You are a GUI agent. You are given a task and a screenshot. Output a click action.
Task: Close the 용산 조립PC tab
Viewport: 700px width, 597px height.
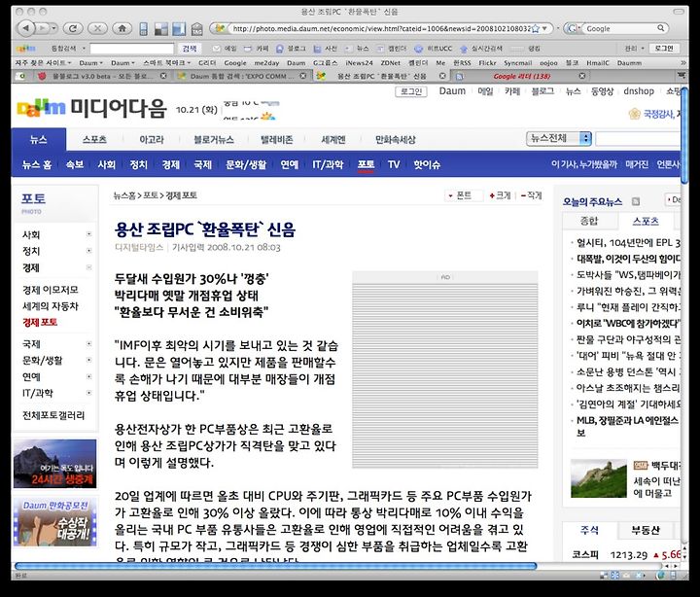[442, 76]
